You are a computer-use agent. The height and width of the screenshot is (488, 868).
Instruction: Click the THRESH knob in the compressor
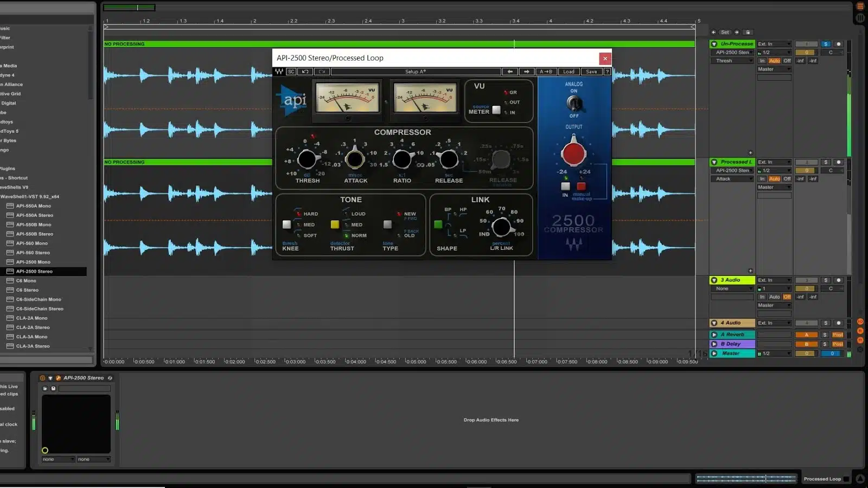(x=307, y=159)
